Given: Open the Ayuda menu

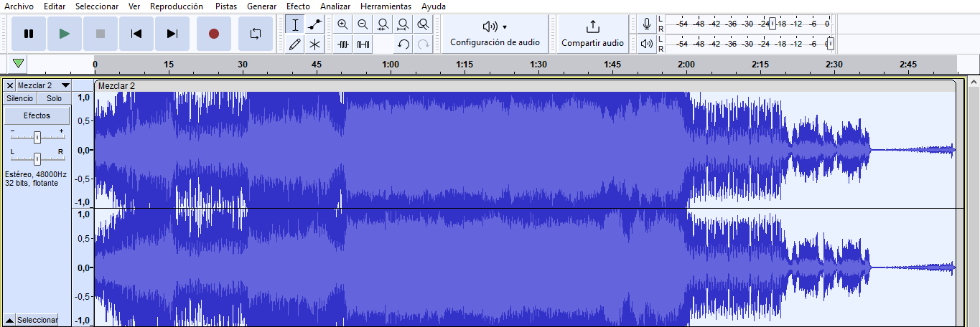Looking at the screenshot, I should [x=434, y=6].
